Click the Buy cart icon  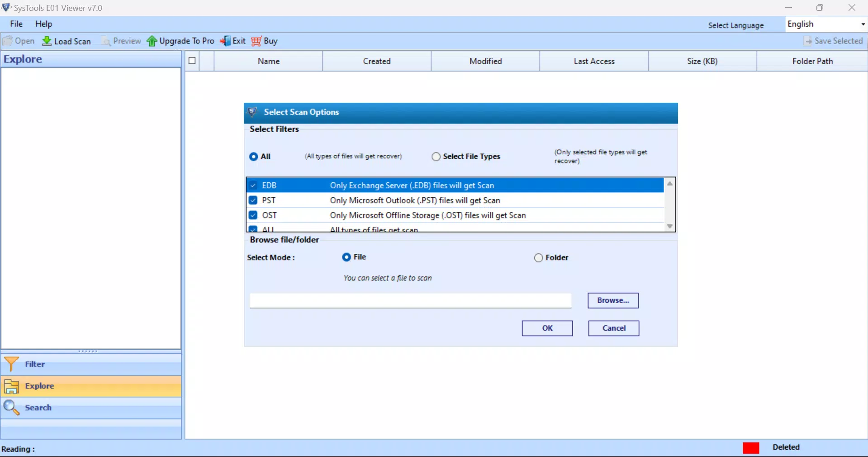(256, 41)
